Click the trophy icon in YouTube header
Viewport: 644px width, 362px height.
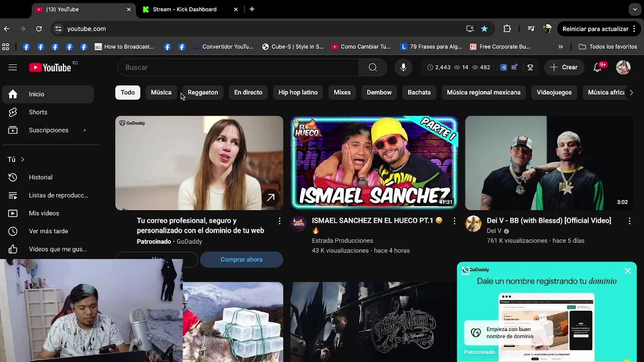(x=530, y=67)
